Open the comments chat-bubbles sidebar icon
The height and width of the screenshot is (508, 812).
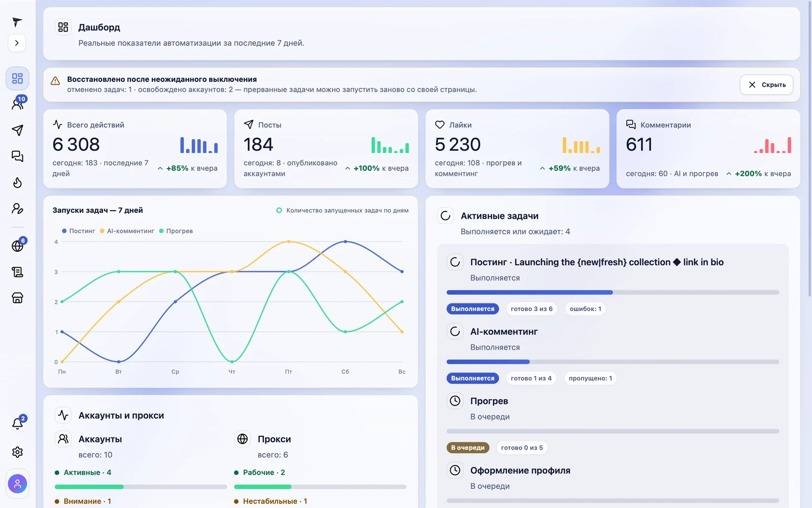pyautogui.click(x=17, y=156)
